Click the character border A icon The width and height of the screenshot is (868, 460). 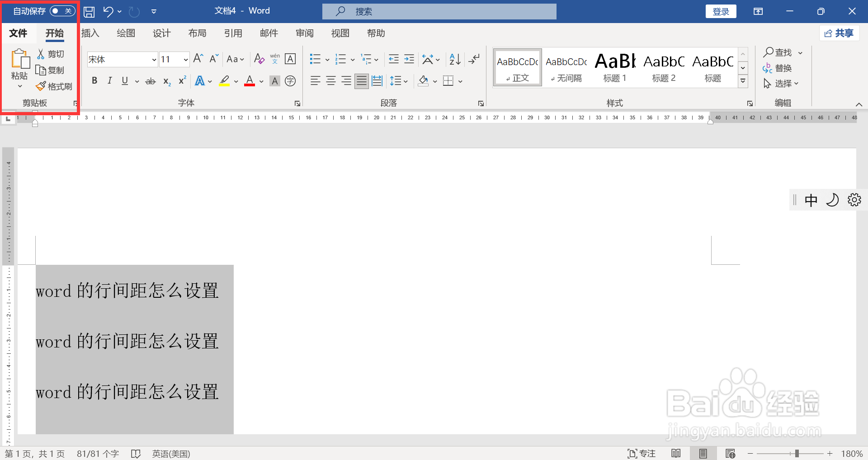point(290,59)
